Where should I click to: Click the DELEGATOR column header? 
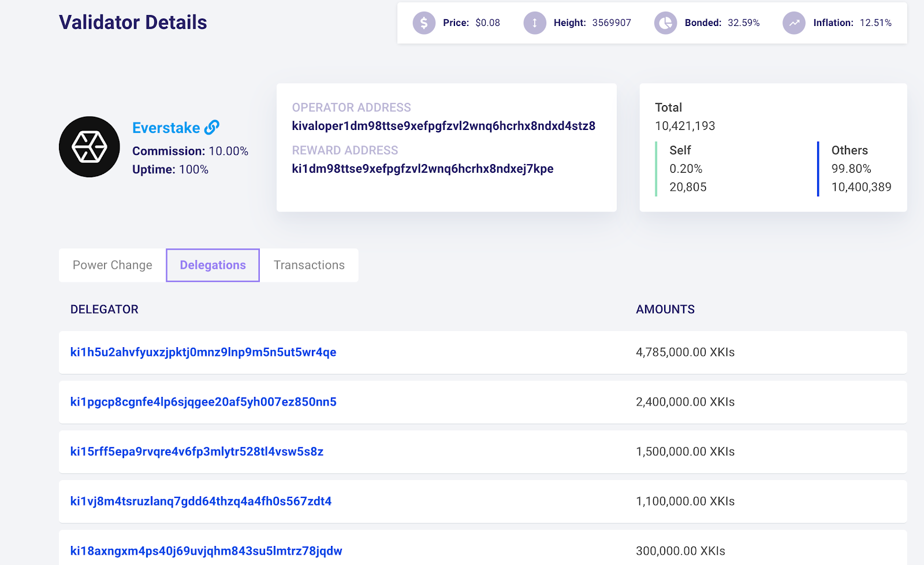(x=105, y=309)
